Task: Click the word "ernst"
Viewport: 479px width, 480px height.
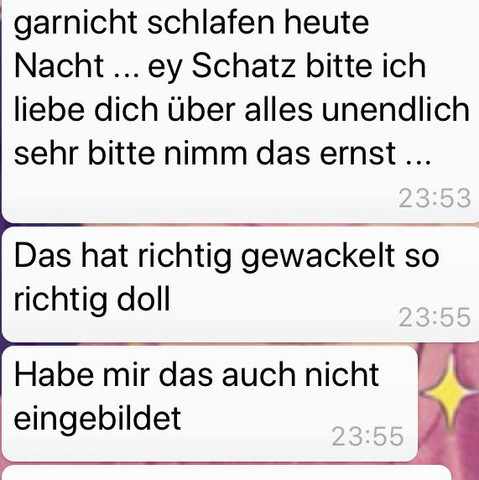Action: coord(357,154)
